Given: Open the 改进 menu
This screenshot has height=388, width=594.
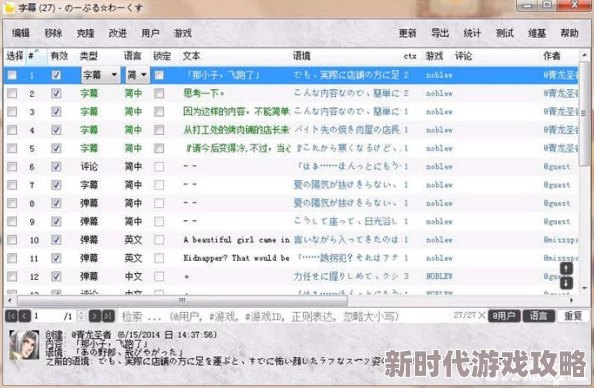Looking at the screenshot, I should (x=118, y=33).
